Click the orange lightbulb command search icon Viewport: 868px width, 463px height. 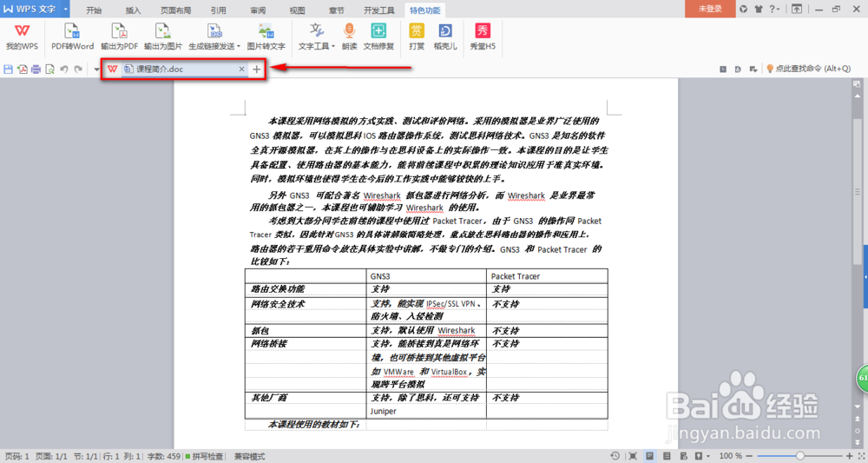[769, 69]
